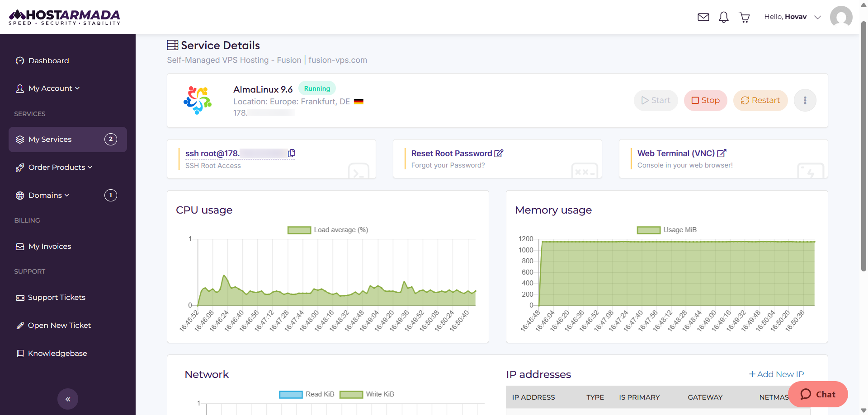This screenshot has height=415, width=868.
Task: Click Reset Root Password link
Action: click(x=452, y=154)
